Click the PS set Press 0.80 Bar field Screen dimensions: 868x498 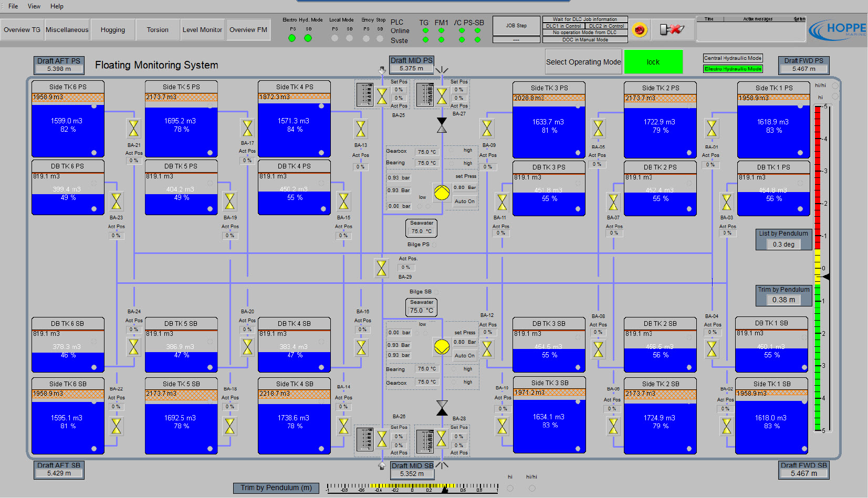[465, 187]
